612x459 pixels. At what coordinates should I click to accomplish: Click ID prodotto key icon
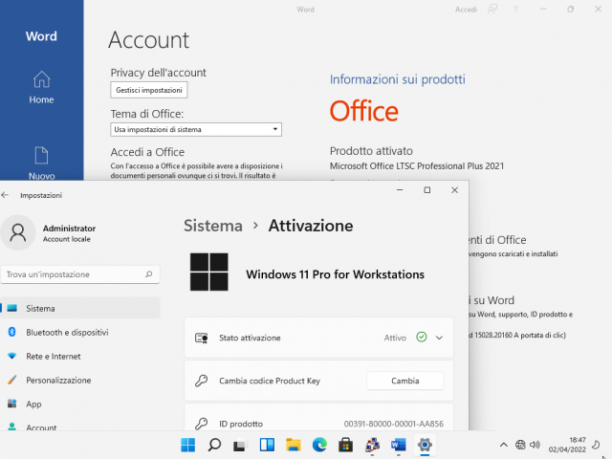point(201,423)
